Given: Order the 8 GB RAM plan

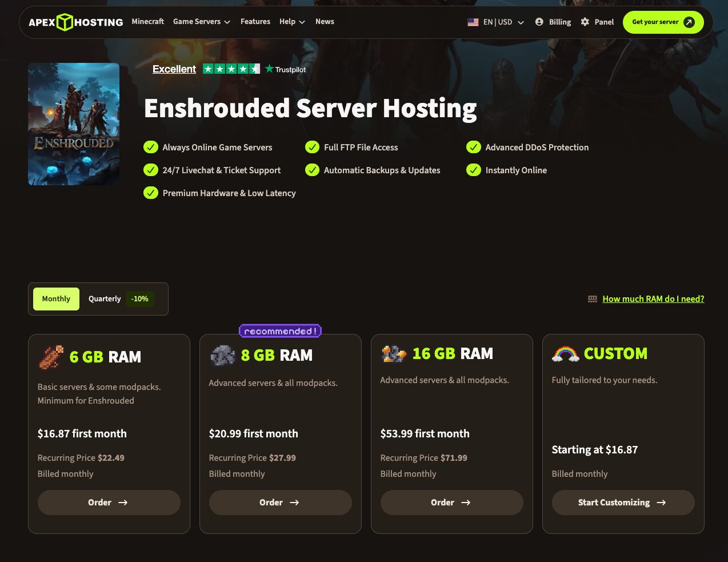Looking at the screenshot, I should pyautogui.click(x=281, y=503).
